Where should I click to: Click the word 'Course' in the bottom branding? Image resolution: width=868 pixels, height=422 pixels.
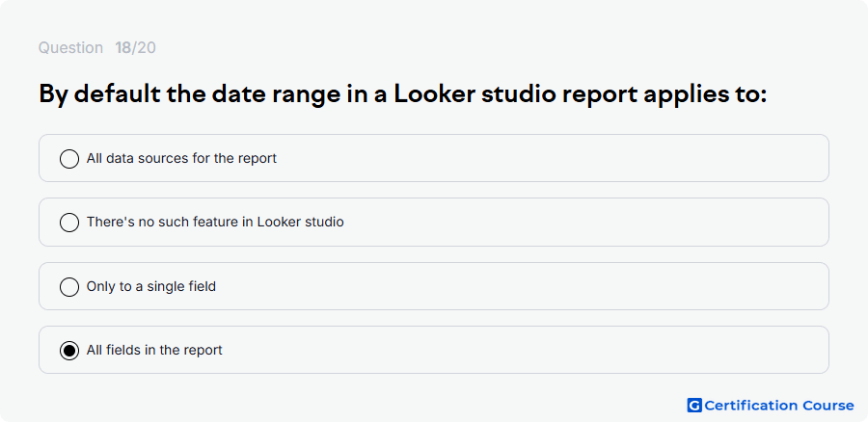827,406
